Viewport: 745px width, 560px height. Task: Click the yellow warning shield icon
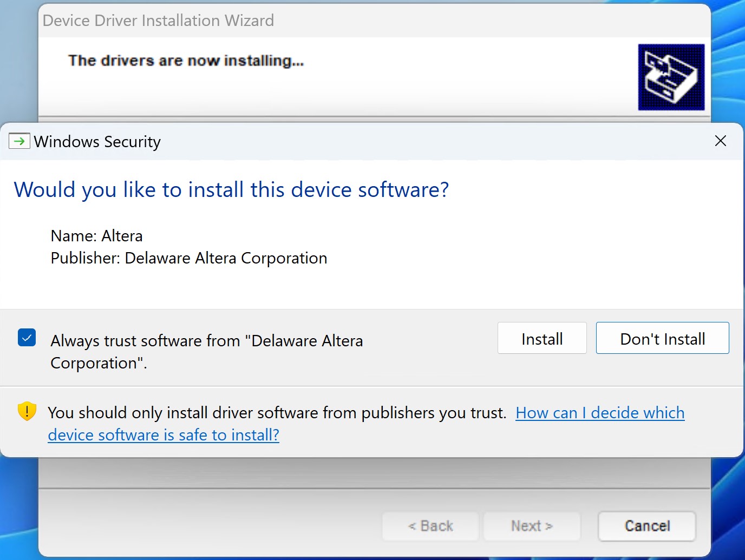tap(27, 411)
